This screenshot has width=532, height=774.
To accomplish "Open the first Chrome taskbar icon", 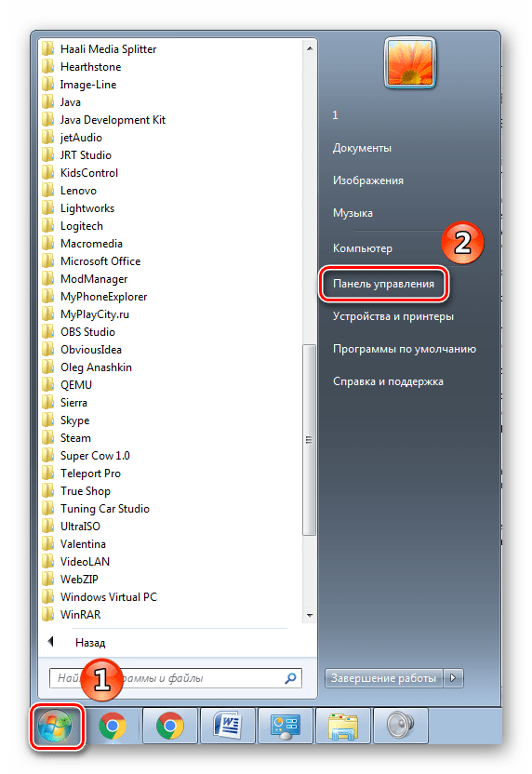I will pyautogui.click(x=113, y=727).
